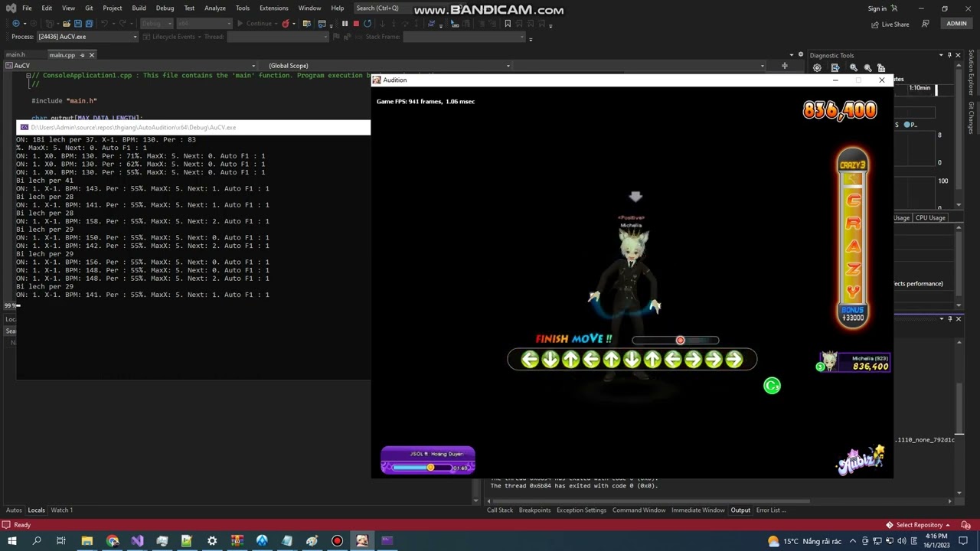
Task: Open the Error List tab
Action: tap(771, 510)
